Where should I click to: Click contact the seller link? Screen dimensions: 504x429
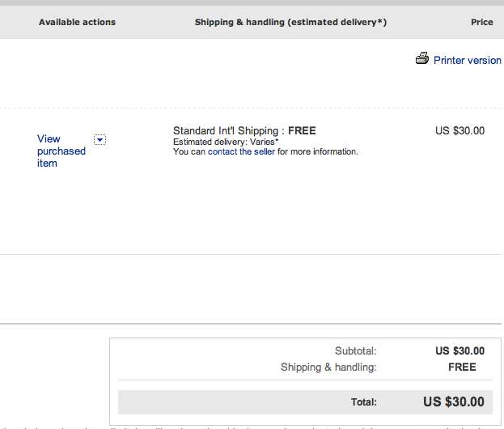(x=241, y=151)
